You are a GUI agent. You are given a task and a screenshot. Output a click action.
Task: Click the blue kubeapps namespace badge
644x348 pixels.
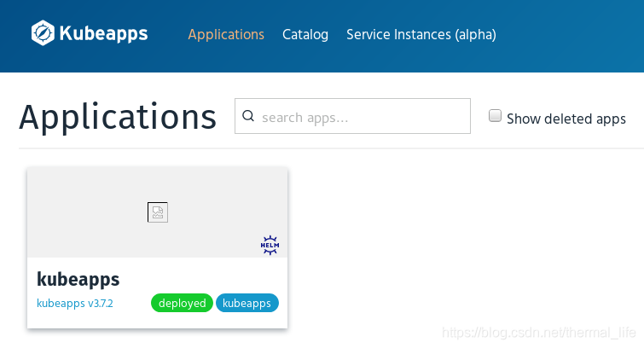coord(247,303)
